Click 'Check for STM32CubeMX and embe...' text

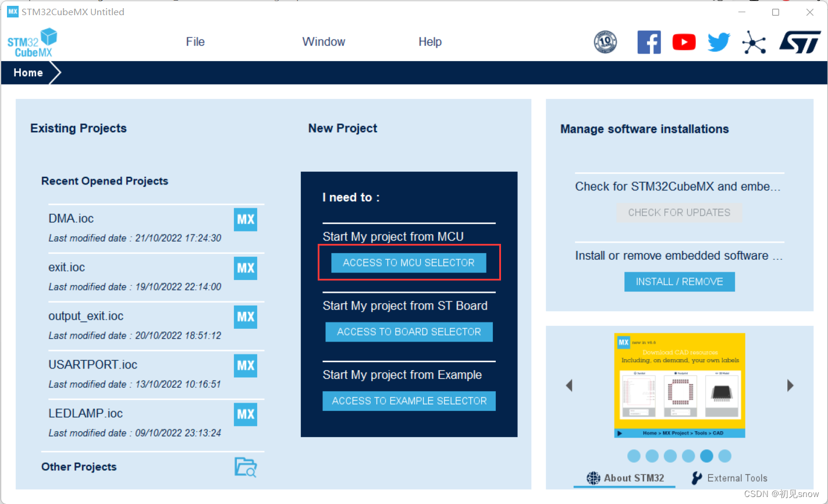coord(678,186)
